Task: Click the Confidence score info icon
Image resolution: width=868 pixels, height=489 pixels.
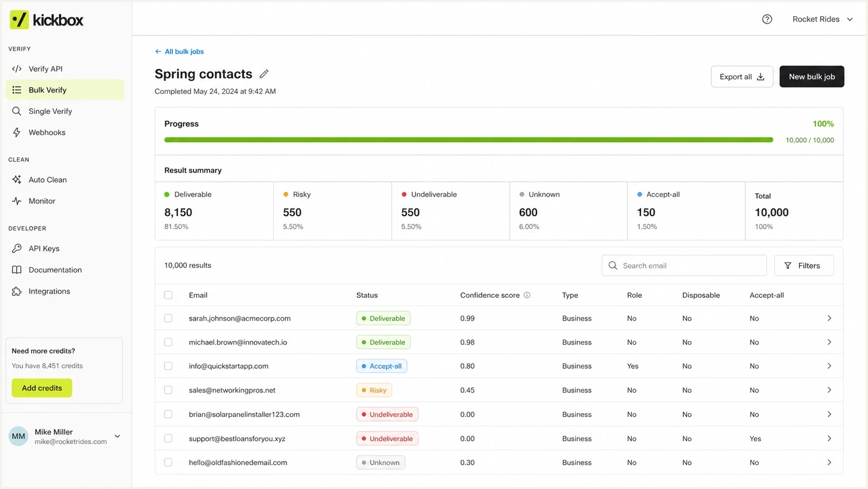Action: (527, 295)
